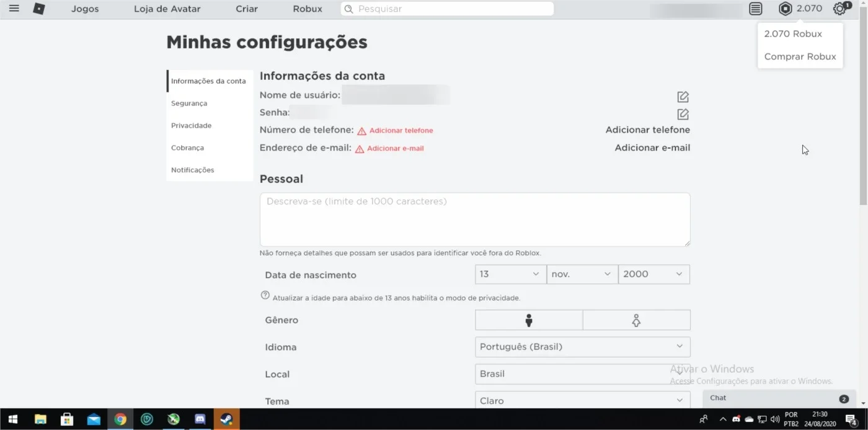Open Jogos in top navigation
This screenshot has width=868, height=430.
tap(85, 9)
